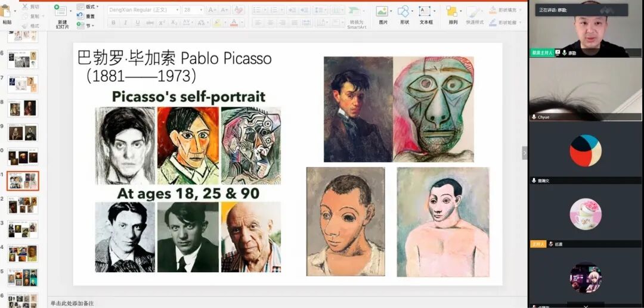Click the New Slide (新建幻灯片) icon

click(x=60, y=11)
